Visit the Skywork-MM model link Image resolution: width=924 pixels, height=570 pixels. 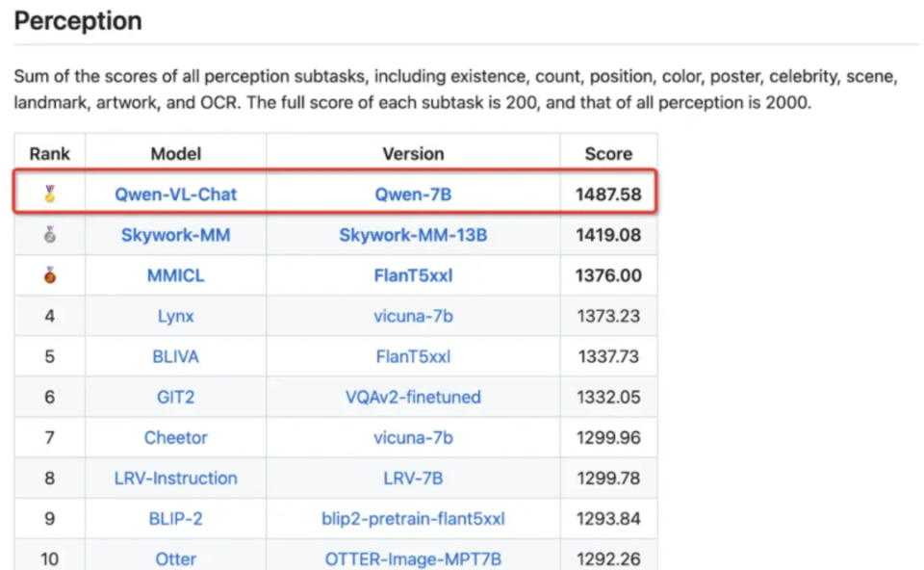pyautogui.click(x=175, y=235)
